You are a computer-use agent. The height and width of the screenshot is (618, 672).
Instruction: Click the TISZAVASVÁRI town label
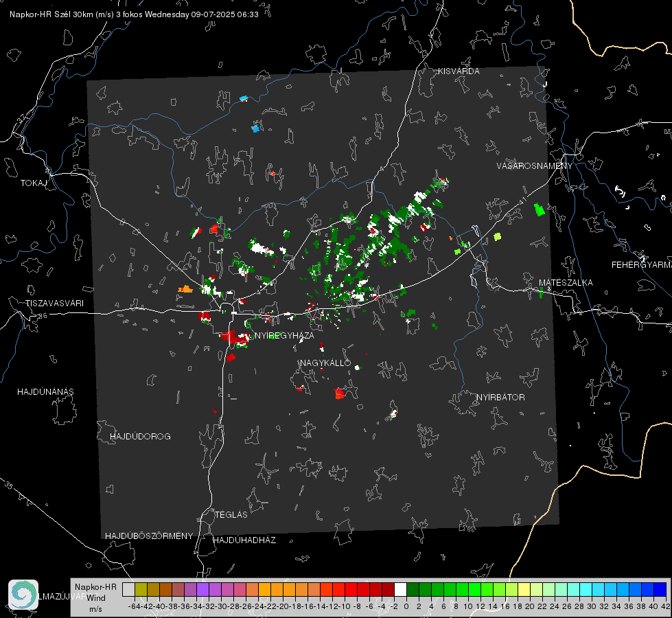(x=54, y=304)
